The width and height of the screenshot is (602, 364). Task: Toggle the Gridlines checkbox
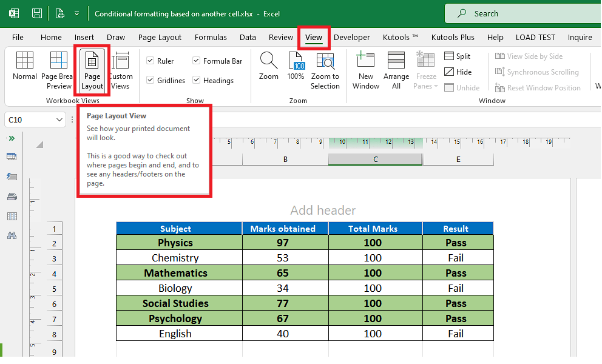click(x=149, y=79)
